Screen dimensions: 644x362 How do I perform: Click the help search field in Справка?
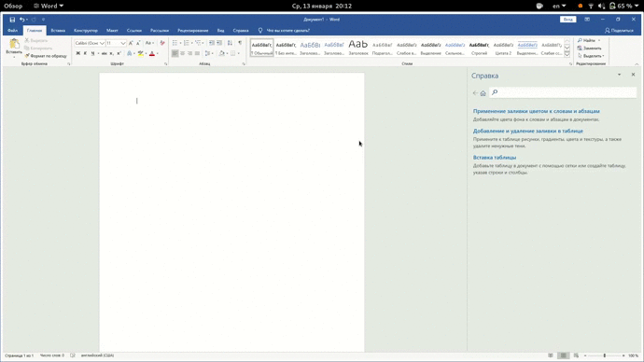(x=563, y=92)
